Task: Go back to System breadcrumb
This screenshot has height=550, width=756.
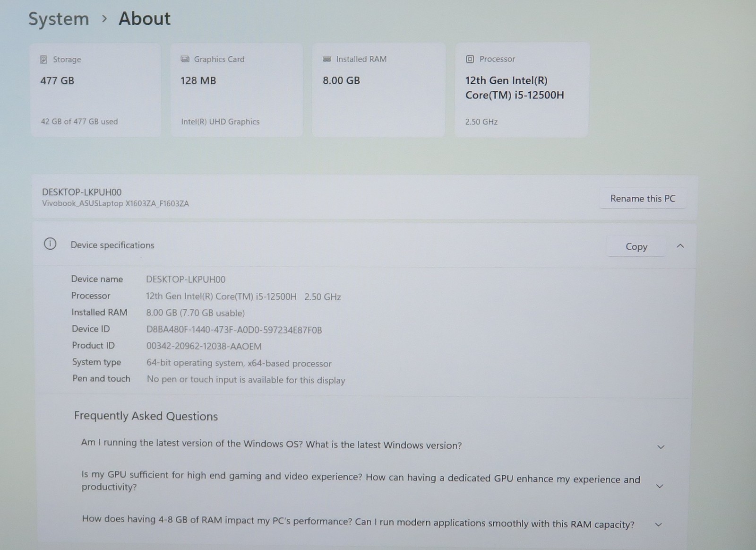Action: tap(59, 19)
